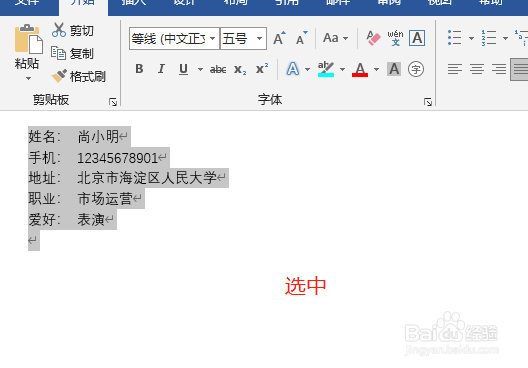Align text right

[x=499, y=69]
